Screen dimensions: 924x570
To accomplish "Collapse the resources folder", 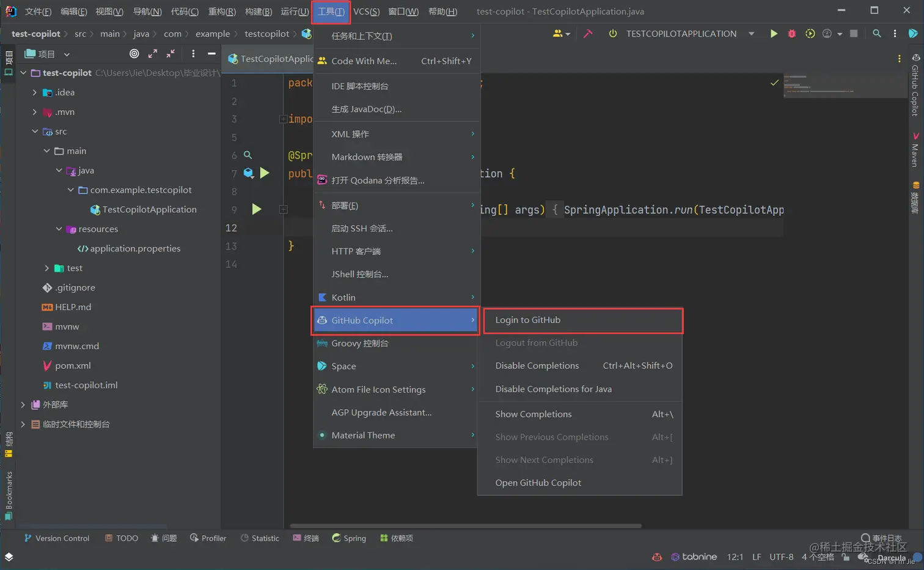I will pyautogui.click(x=59, y=229).
